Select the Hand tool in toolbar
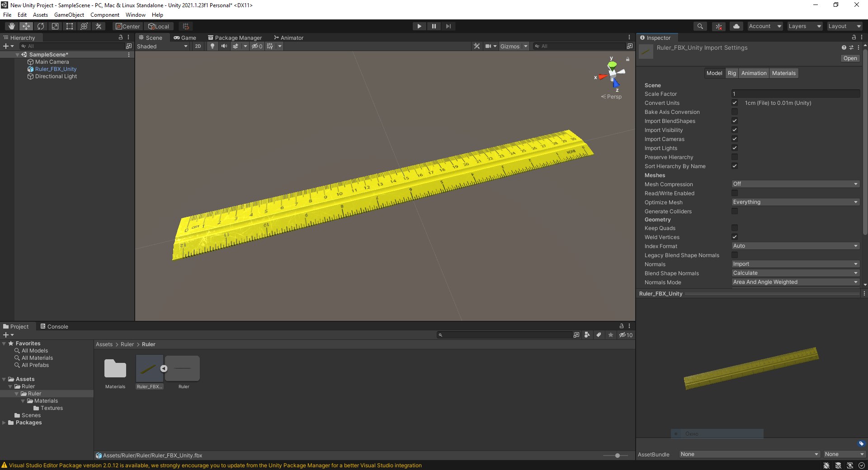The image size is (868, 470). 12,26
